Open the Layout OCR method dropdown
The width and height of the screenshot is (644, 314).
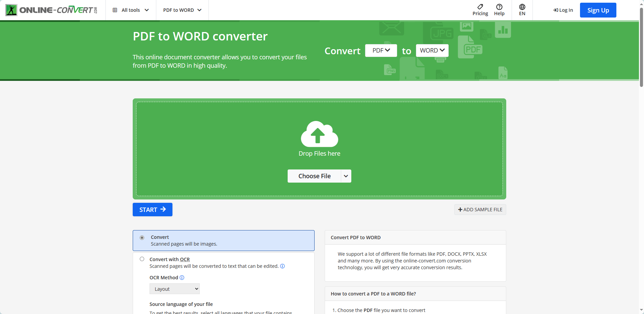point(174,289)
